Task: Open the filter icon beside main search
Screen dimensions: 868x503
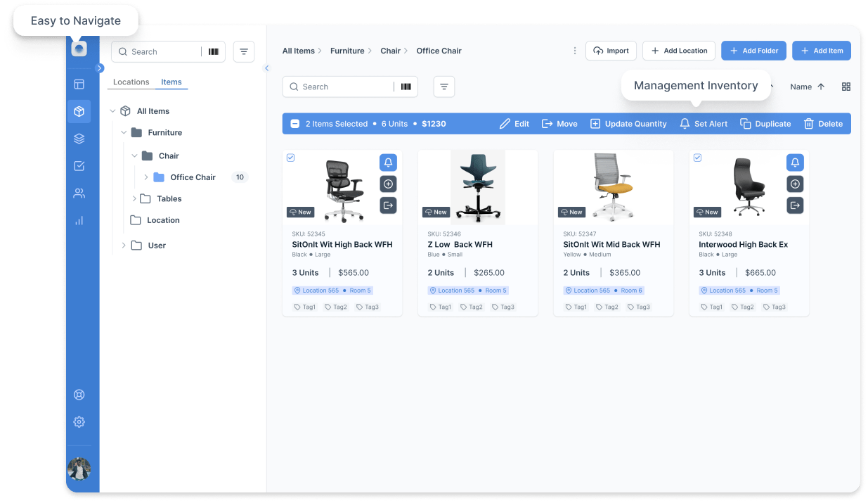Action: pyautogui.click(x=443, y=87)
